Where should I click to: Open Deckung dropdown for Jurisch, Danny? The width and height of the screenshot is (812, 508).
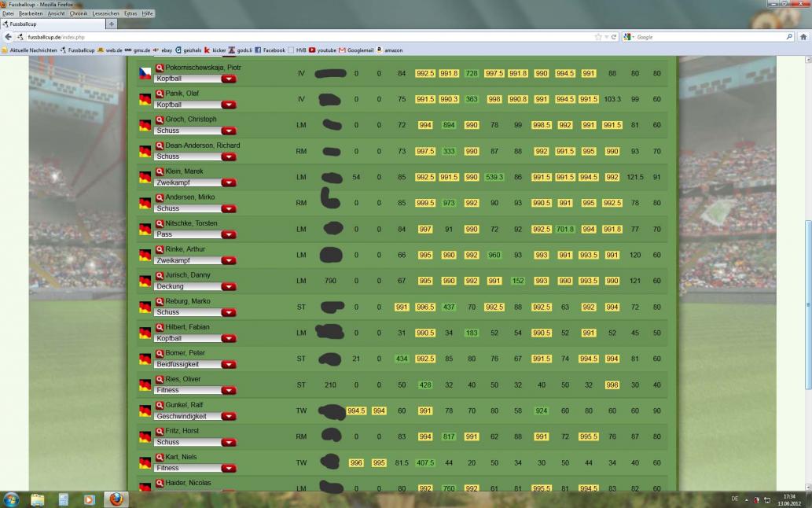[x=228, y=286]
